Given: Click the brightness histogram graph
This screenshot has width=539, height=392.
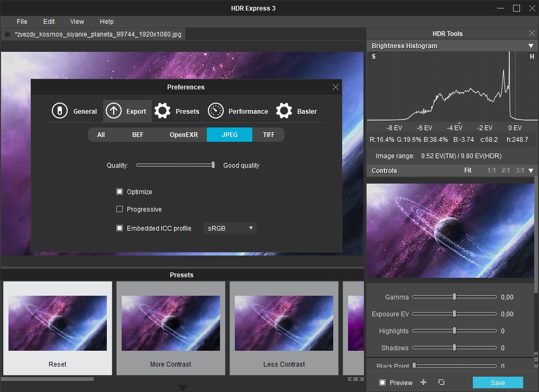Looking at the screenshot, I should pos(452,86).
